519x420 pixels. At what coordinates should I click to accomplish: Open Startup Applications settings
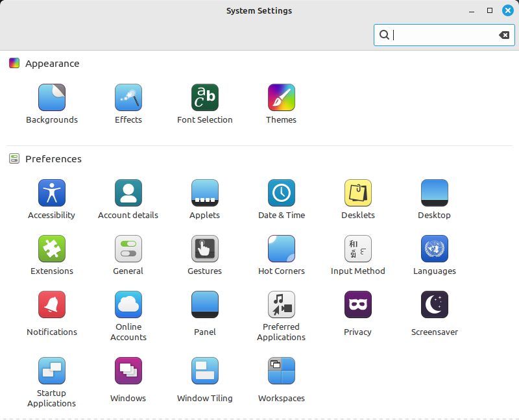pyautogui.click(x=51, y=380)
